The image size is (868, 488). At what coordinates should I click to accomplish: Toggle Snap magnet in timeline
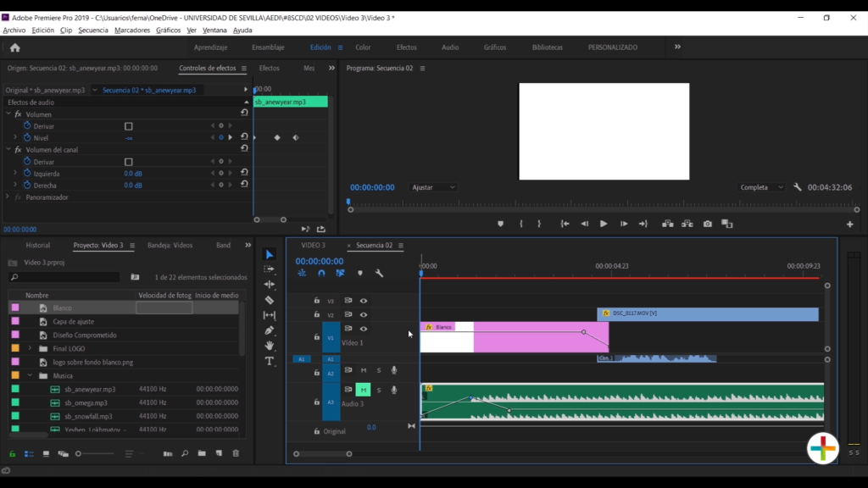[321, 274]
